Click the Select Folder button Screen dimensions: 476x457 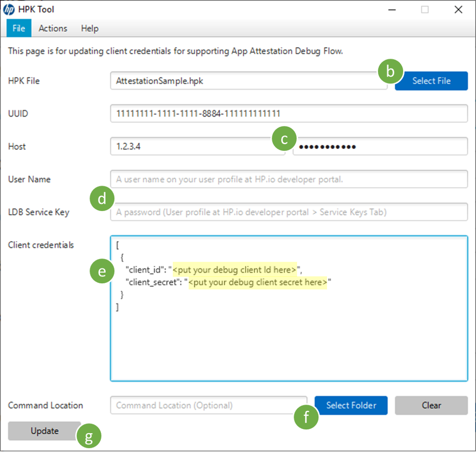351,406
